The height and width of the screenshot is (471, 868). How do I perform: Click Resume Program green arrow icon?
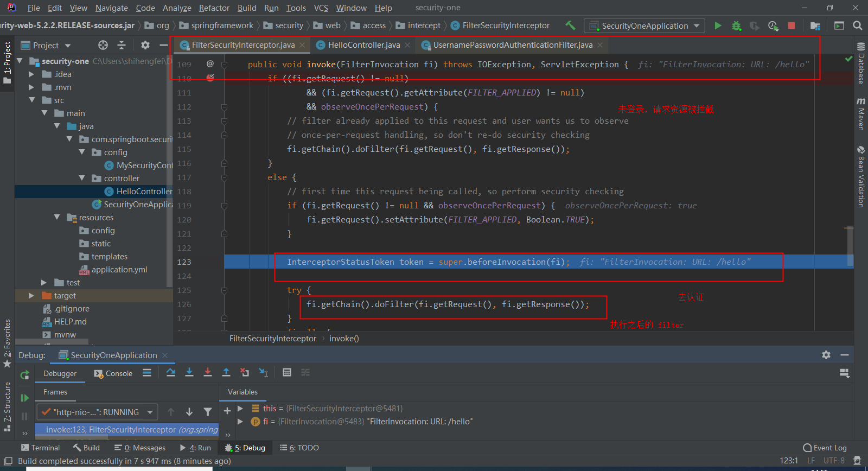[24, 398]
